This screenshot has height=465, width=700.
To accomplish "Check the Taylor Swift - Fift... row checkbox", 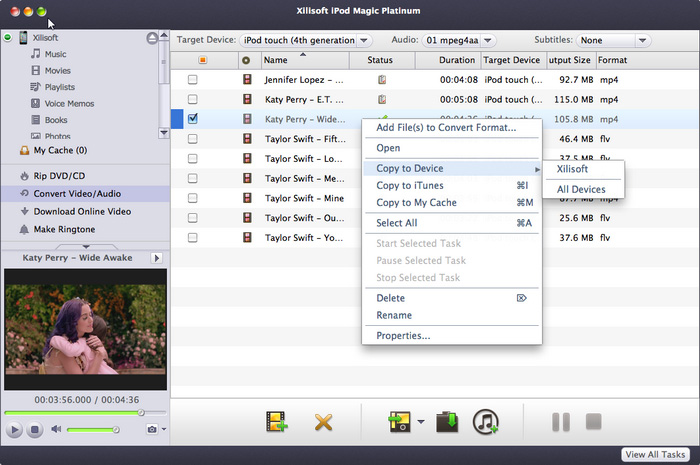I will (x=192, y=139).
